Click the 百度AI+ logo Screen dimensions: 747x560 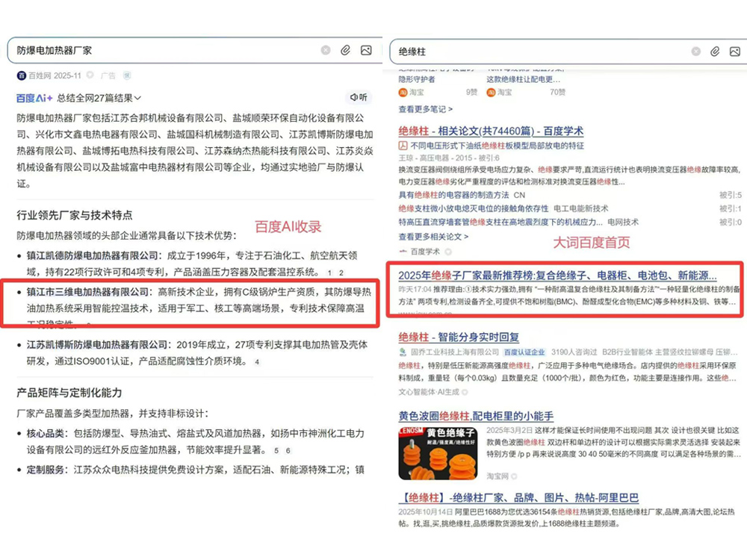coord(34,98)
